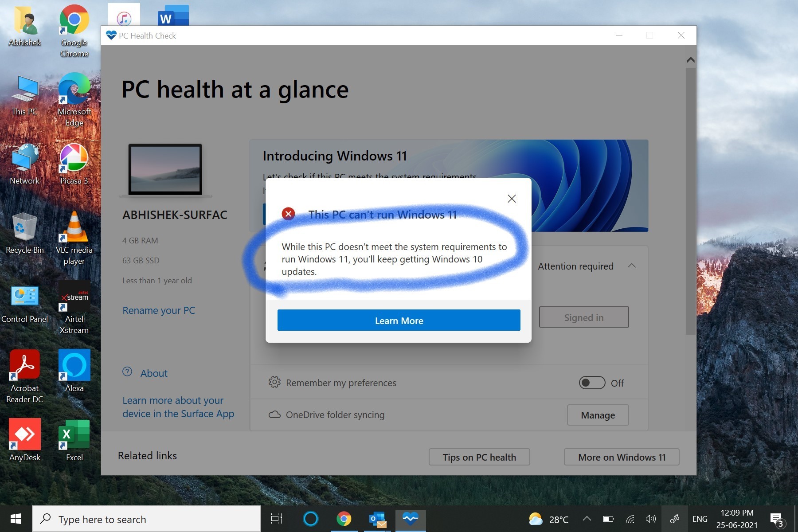
Task: Open Cortana from the taskbar
Action: (x=311, y=519)
